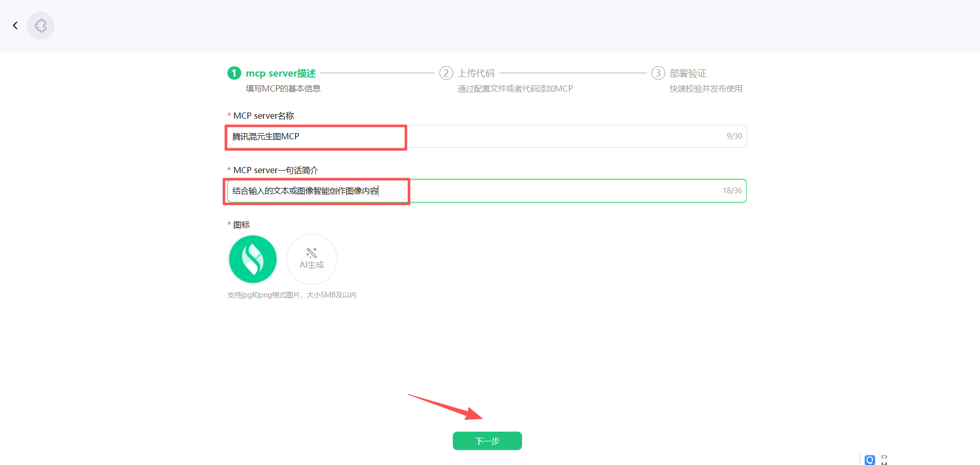980x465 pixels.
Task: Click the hint 支持jpg和png格式图片，大小5MB及以内
Action: tap(292, 295)
